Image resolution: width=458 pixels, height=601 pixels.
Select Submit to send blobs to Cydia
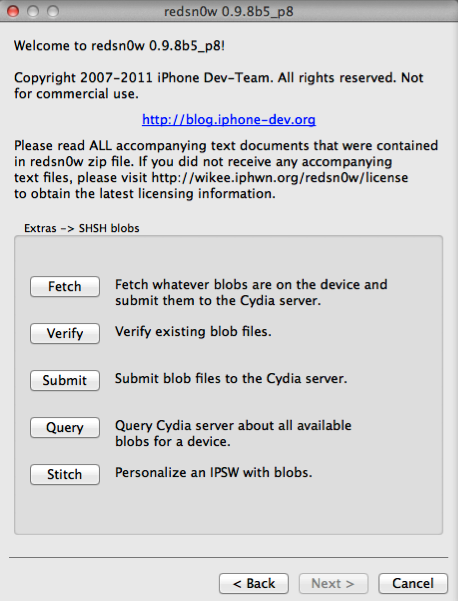[65, 380]
